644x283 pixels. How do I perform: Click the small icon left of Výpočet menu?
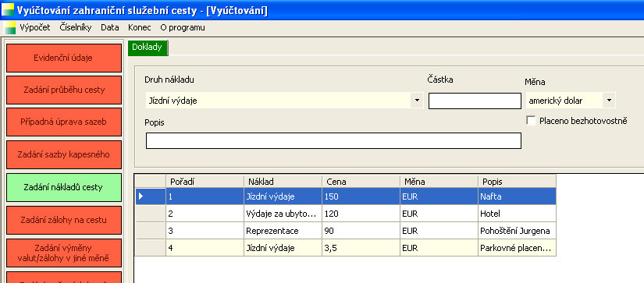10,28
